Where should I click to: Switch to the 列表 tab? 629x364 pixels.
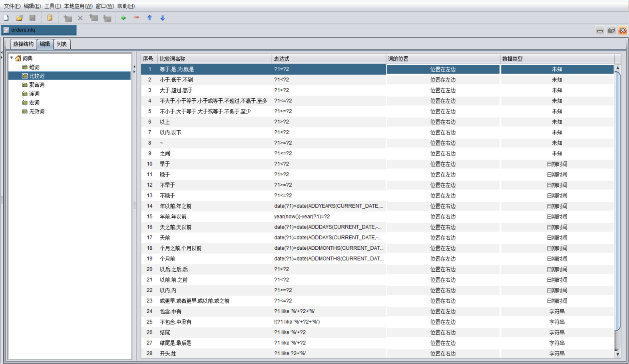(62, 44)
